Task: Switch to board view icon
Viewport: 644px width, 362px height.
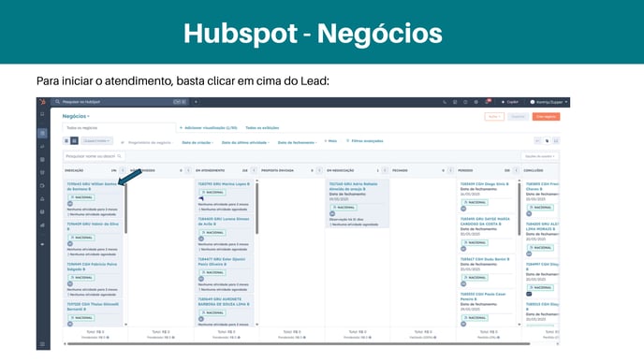Action: [74, 140]
